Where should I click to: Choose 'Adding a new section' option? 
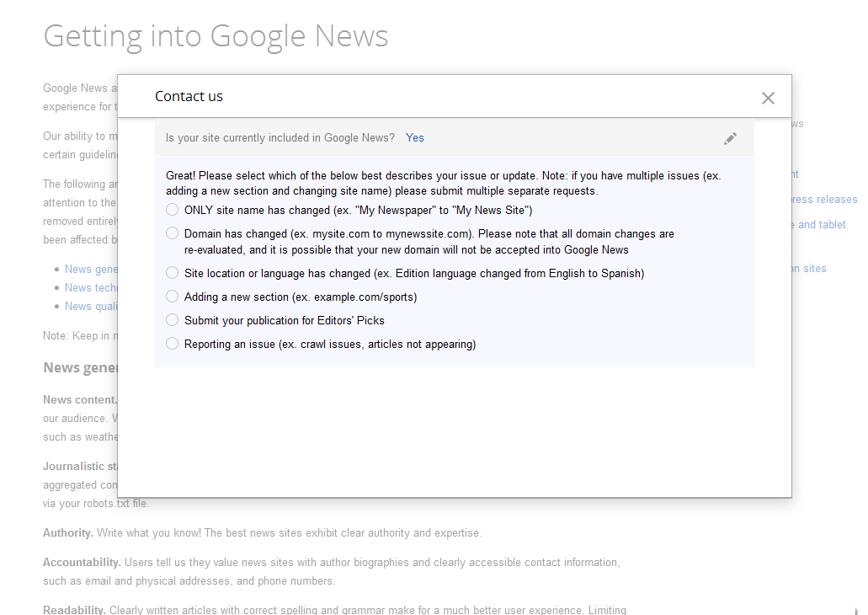(x=172, y=297)
